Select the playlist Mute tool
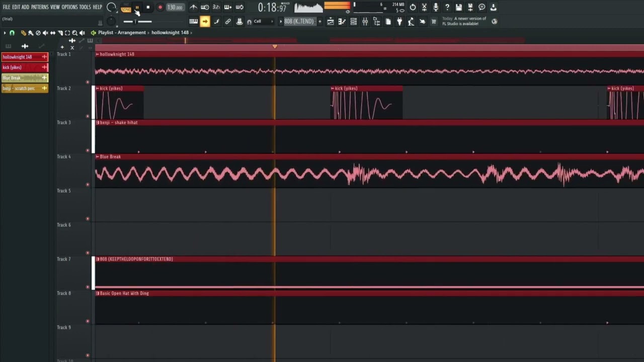 pyautogui.click(x=45, y=33)
